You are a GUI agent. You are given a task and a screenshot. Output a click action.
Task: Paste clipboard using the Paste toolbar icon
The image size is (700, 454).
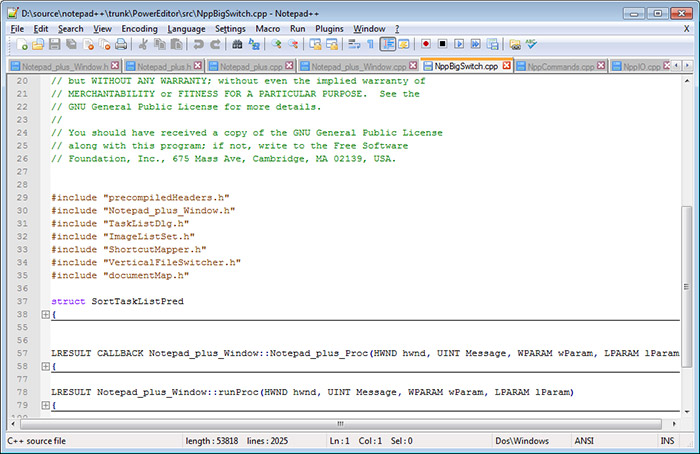pyautogui.click(x=177, y=44)
